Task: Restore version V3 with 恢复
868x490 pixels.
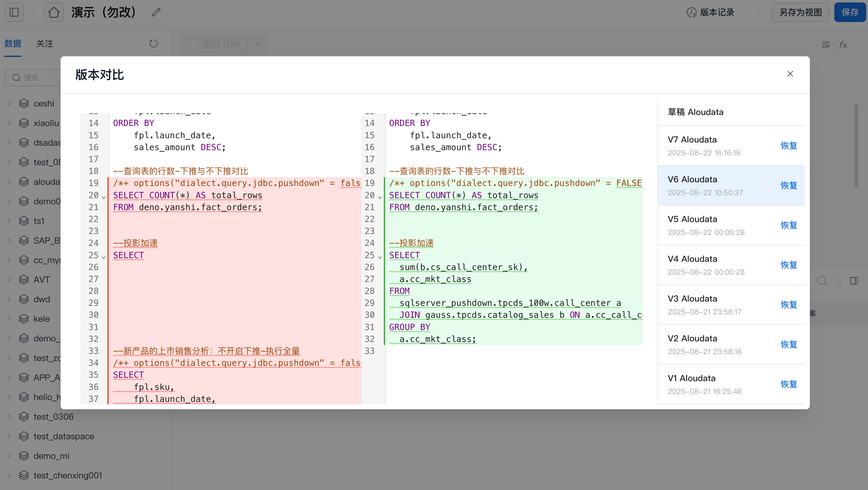Action: coord(788,304)
